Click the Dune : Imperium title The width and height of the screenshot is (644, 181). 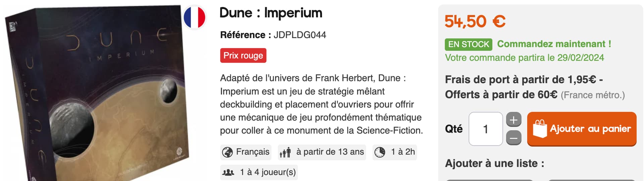271,13
